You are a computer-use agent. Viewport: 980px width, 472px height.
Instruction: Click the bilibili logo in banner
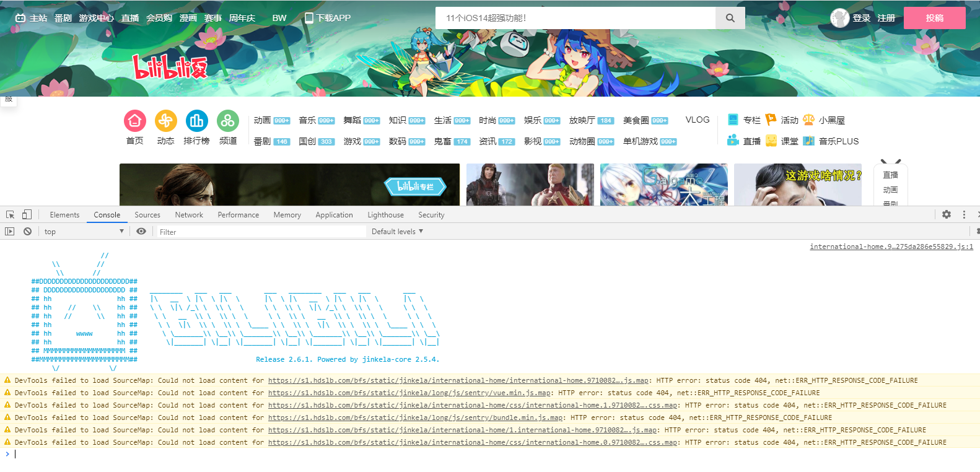coord(170,68)
